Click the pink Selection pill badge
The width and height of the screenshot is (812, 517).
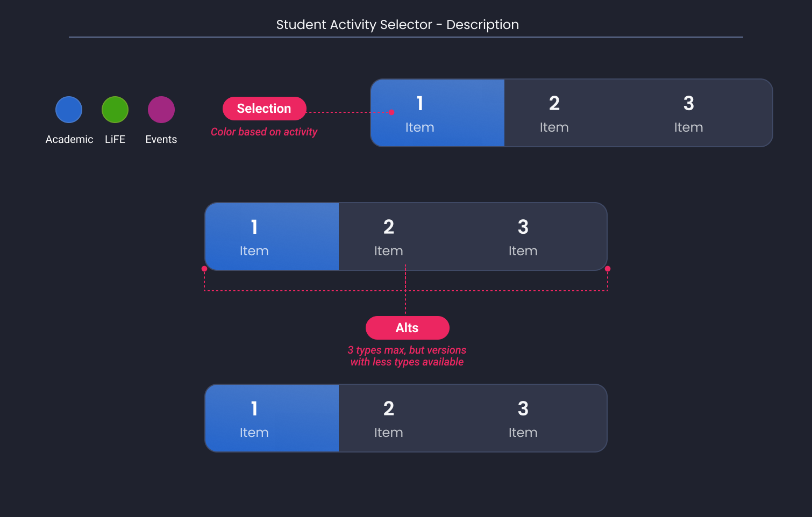[264, 108]
